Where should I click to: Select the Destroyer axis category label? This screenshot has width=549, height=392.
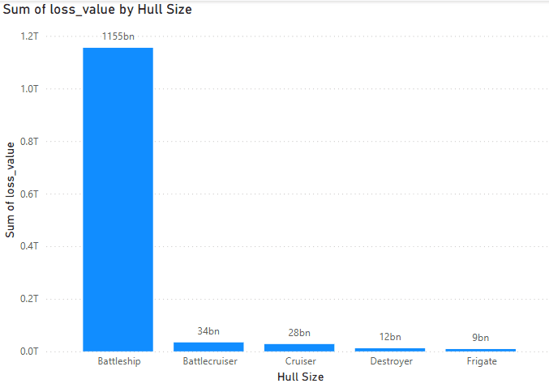click(x=390, y=361)
